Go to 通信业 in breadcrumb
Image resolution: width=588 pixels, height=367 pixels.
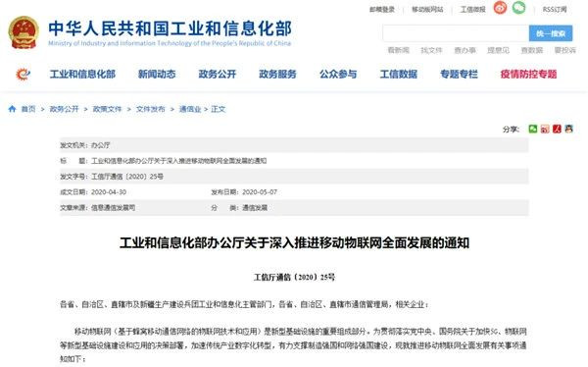[190, 109]
